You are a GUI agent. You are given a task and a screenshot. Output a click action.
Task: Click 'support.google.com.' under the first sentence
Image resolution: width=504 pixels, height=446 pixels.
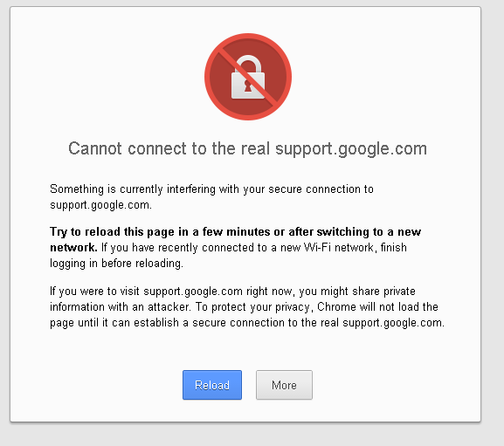click(100, 205)
